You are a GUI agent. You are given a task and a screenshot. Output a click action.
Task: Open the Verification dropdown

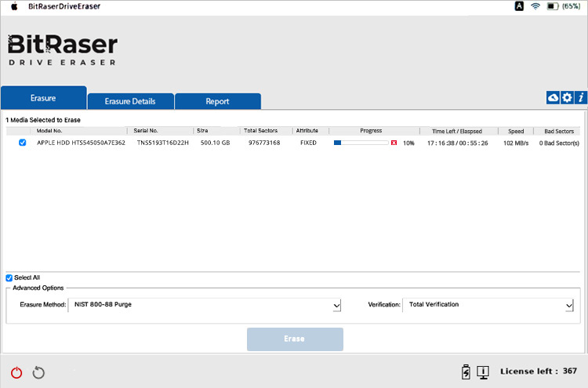[488, 305]
